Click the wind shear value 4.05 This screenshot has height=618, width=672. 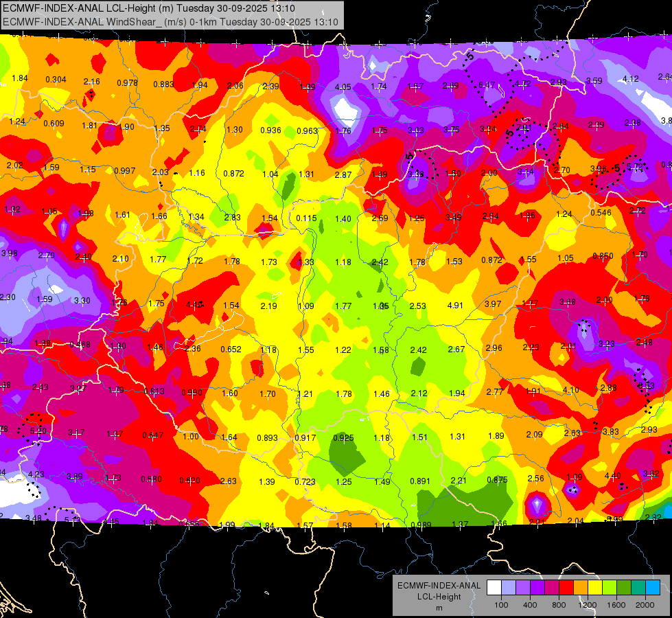[343, 87]
